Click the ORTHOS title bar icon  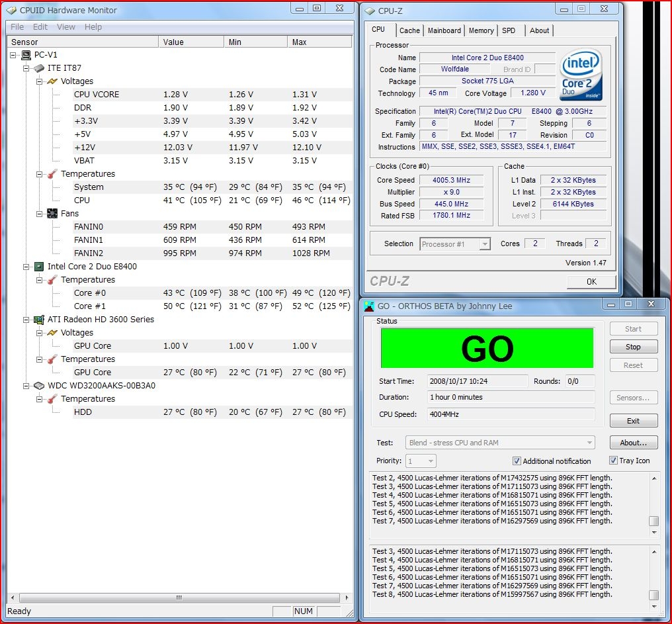tap(369, 306)
